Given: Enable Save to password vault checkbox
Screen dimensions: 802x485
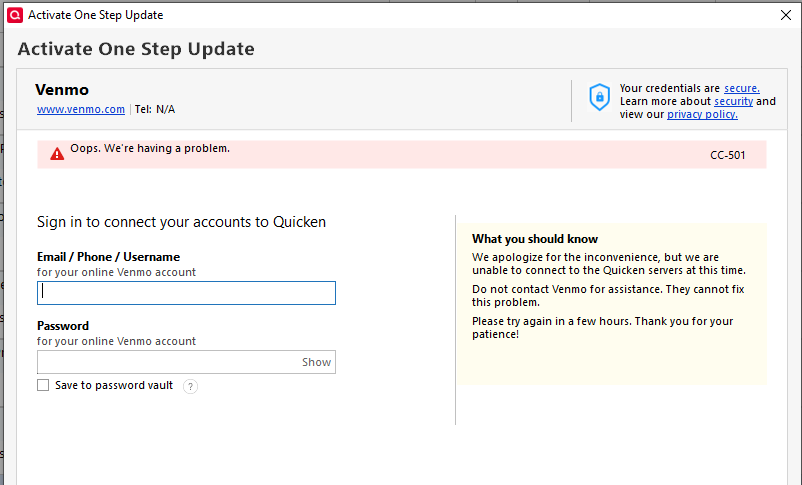Looking at the screenshot, I should (43, 385).
